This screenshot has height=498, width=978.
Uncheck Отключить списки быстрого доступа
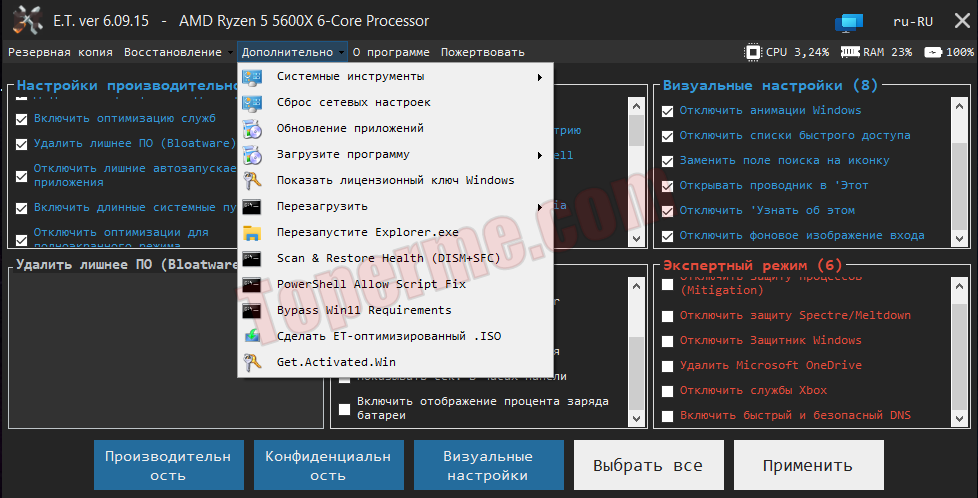667,136
